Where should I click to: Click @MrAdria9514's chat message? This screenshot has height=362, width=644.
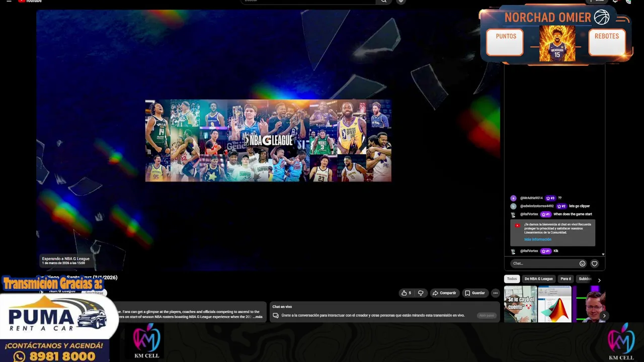(536, 198)
